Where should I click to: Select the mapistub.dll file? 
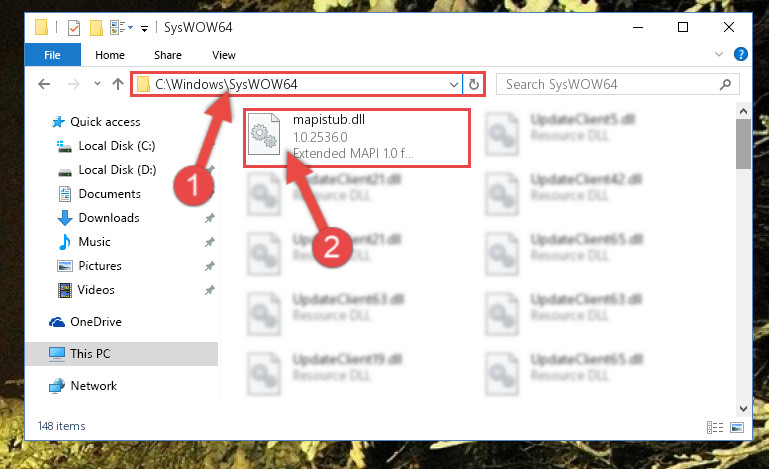[358, 137]
